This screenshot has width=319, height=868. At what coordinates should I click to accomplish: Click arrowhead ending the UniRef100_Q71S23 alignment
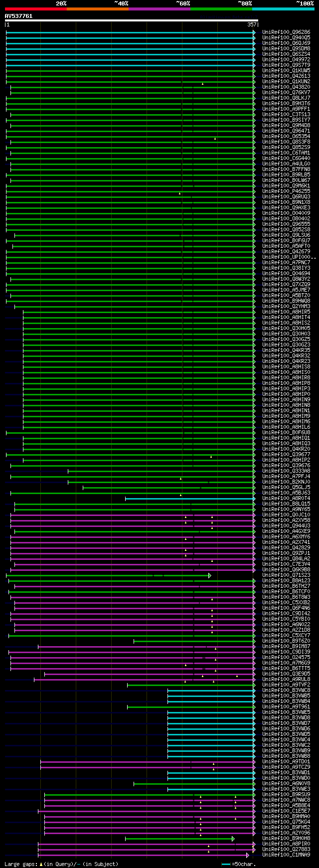(x=210, y=575)
